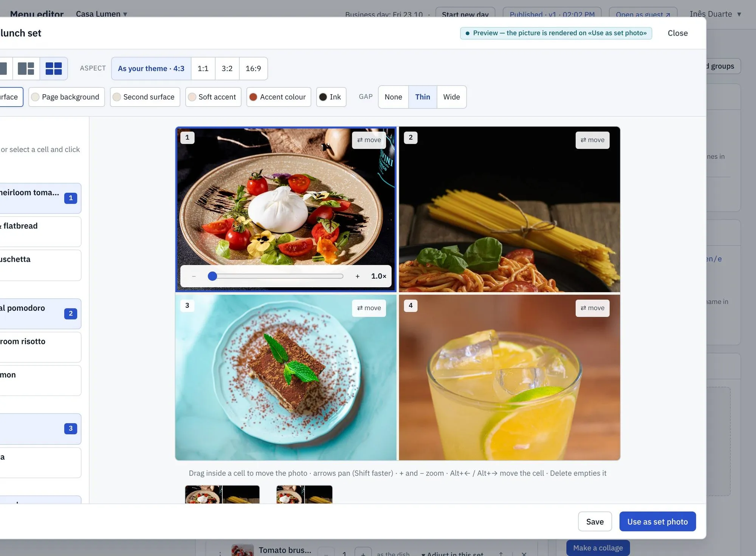The width and height of the screenshot is (756, 556).
Task: Adjust the zoom slider handle in cell 1
Action: pos(212,276)
